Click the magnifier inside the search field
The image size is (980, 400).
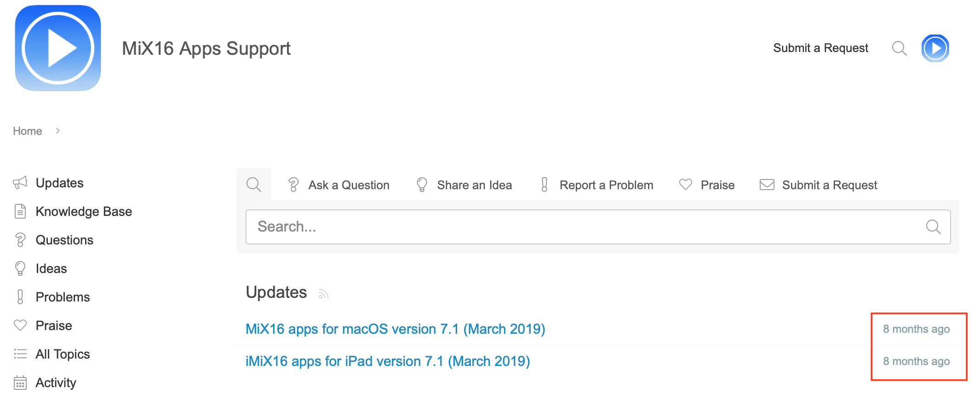[x=933, y=227]
